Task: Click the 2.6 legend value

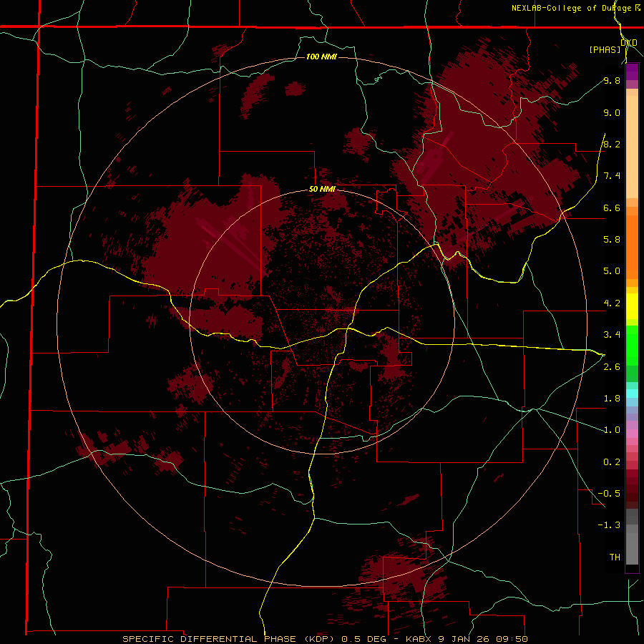Action: coord(612,367)
